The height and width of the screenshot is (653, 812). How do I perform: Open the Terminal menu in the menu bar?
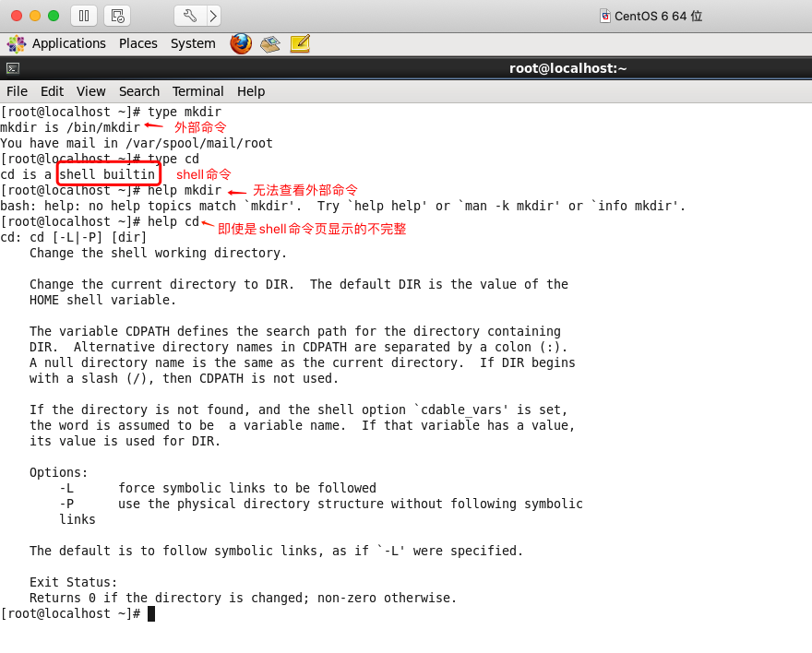[197, 91]
